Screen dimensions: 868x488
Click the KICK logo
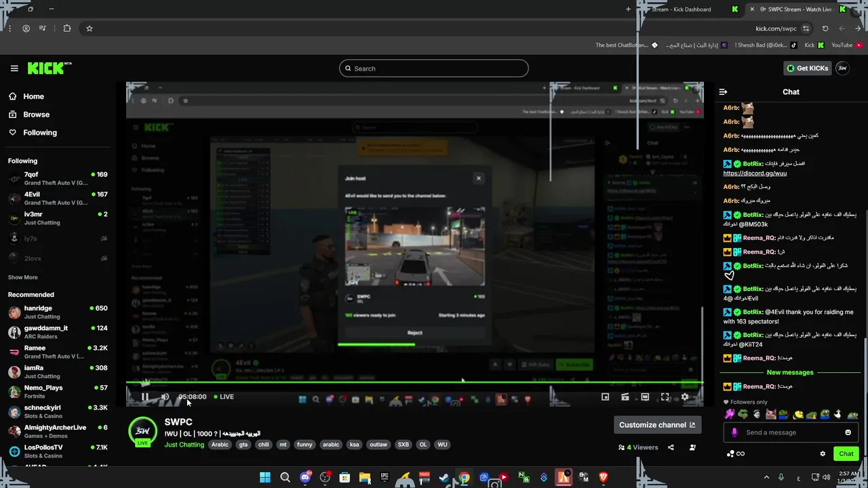tap(50, 68)
